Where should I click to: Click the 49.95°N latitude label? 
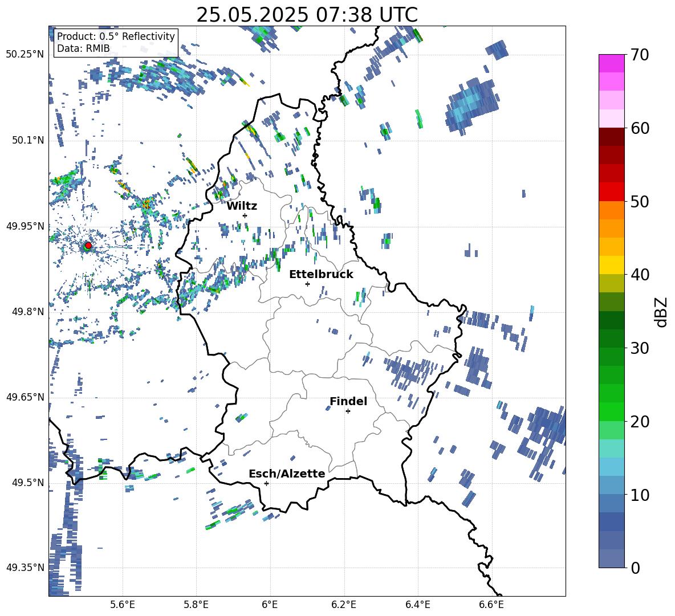(25, 226)
